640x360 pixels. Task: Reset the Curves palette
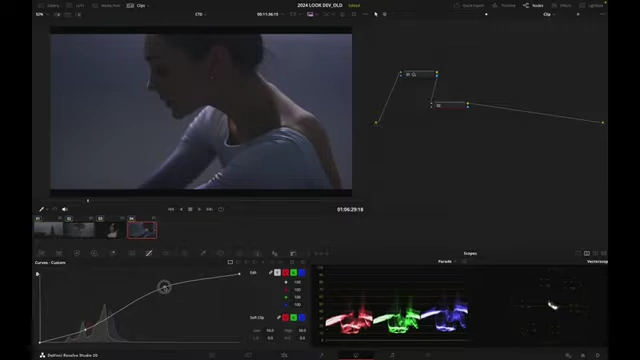point(303,262)
